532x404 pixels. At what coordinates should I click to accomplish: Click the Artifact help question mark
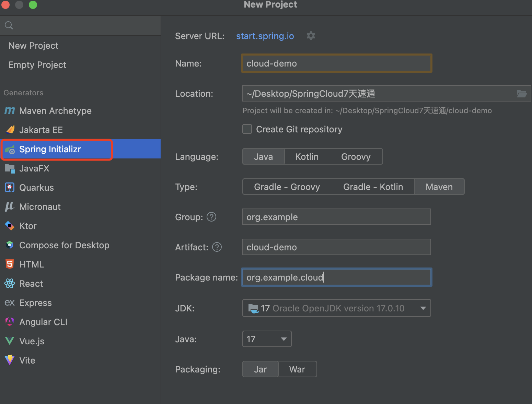(x=217, y=247)
